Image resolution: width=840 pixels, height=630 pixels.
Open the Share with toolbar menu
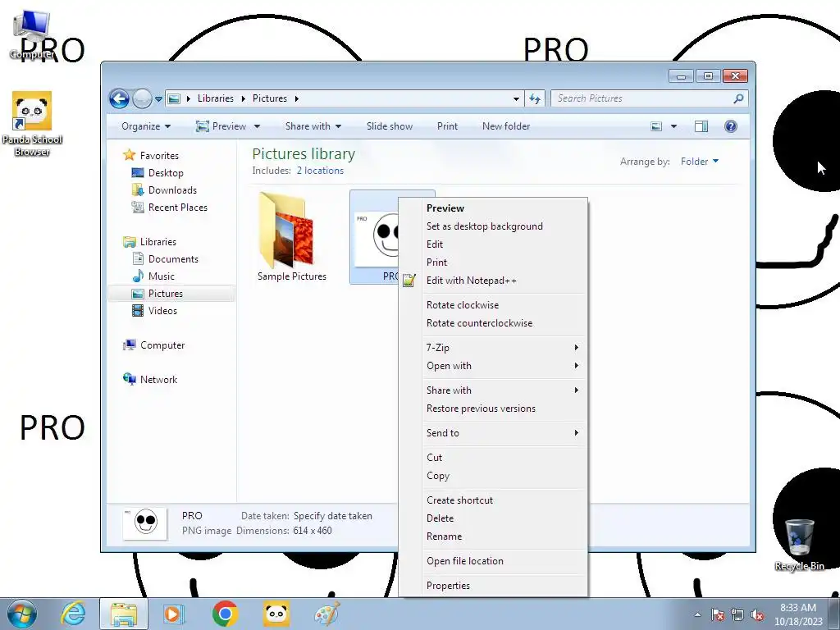point(313,126)
